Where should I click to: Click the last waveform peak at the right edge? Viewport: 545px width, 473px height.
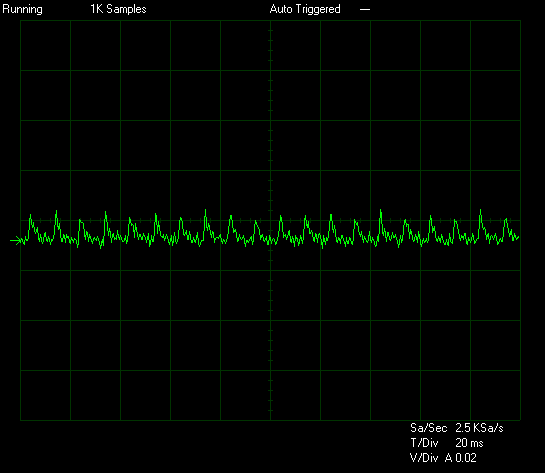click(x=506, y=221)
